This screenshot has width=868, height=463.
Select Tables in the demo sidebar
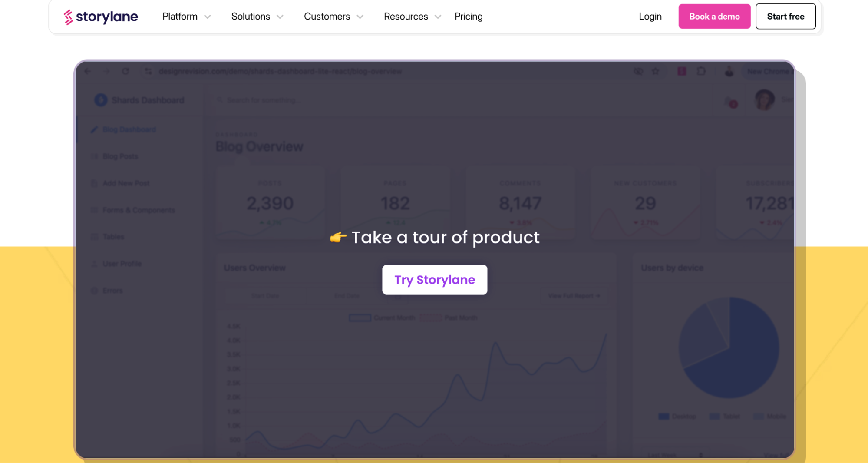(x=108, y=237)
